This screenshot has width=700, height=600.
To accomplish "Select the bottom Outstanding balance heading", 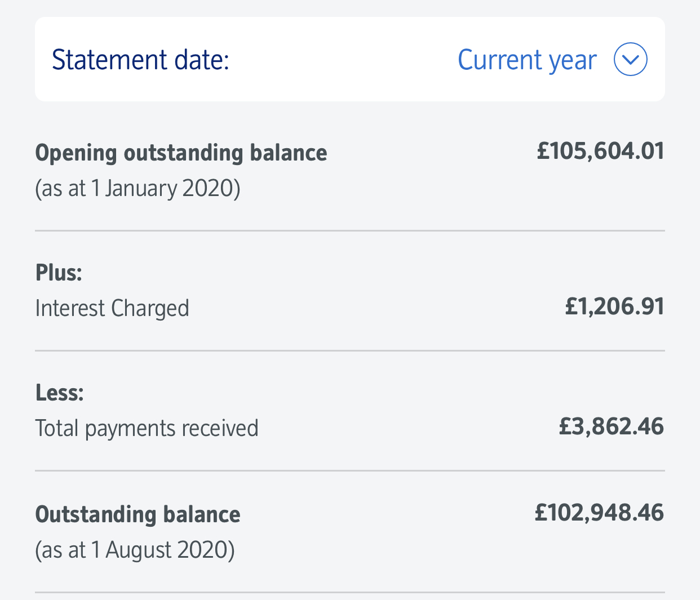I will (138, 514).
